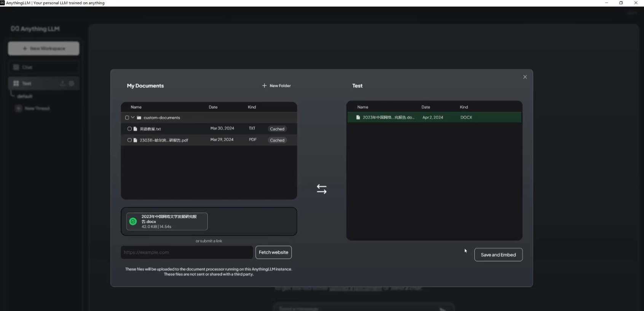Select the uploaded .docx file card
Viewport: 644px width, 311px height.
tap(167, 221)
